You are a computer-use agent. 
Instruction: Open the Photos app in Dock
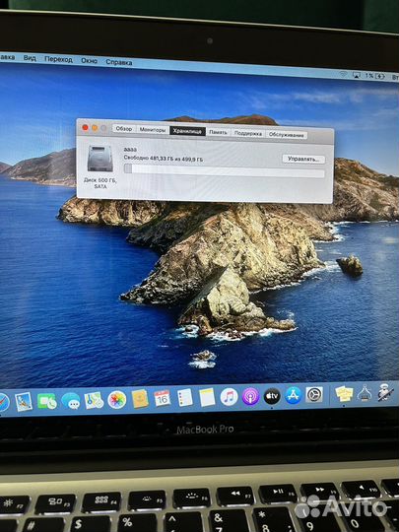[x=116, y=400]
